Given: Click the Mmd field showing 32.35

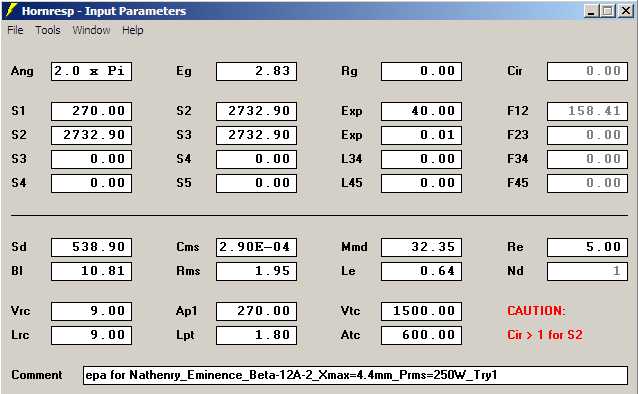Looking at the screenshot, I should point(422,247).
